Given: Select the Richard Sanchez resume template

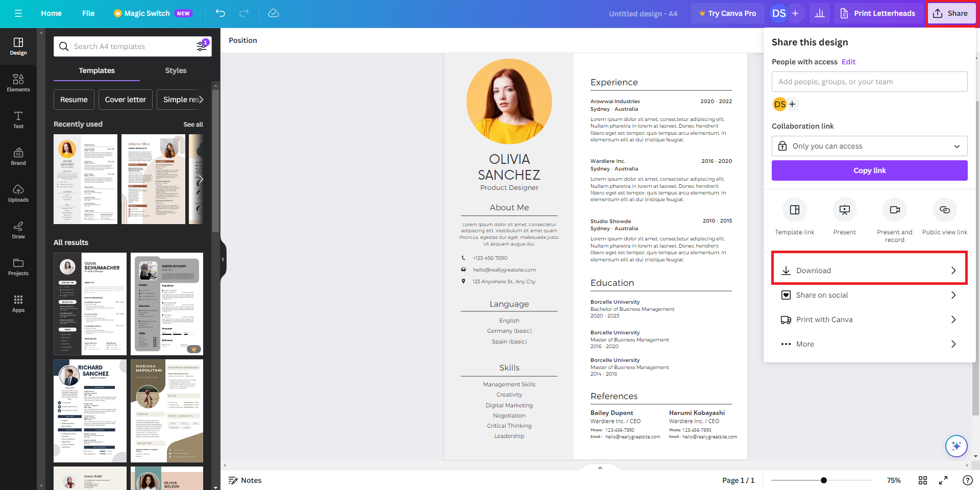Looking at the screenshot, I should [90, 411].
